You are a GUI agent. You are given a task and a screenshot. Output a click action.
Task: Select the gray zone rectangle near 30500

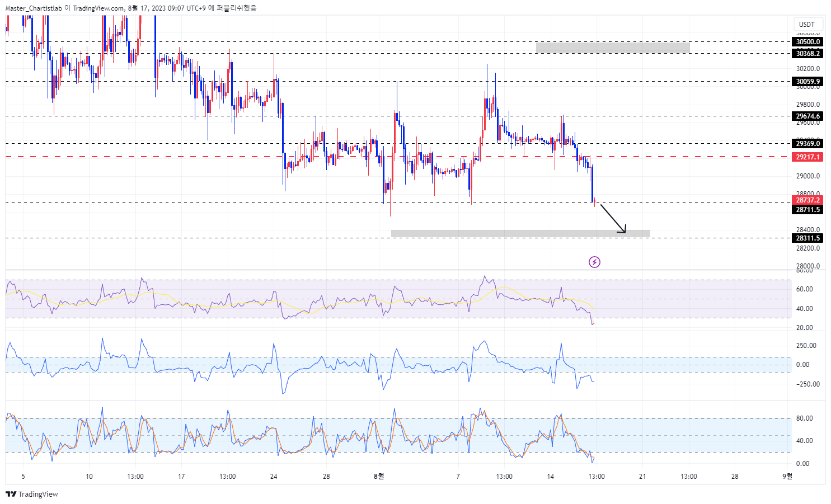pos(613,48)
